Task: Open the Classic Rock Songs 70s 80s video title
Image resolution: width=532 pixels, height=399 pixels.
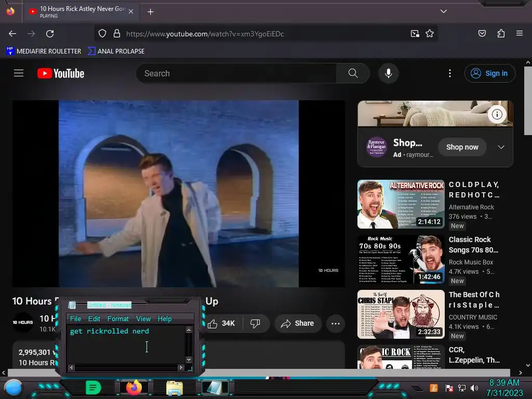Action: pyautogui.click(x=474, y=245)
